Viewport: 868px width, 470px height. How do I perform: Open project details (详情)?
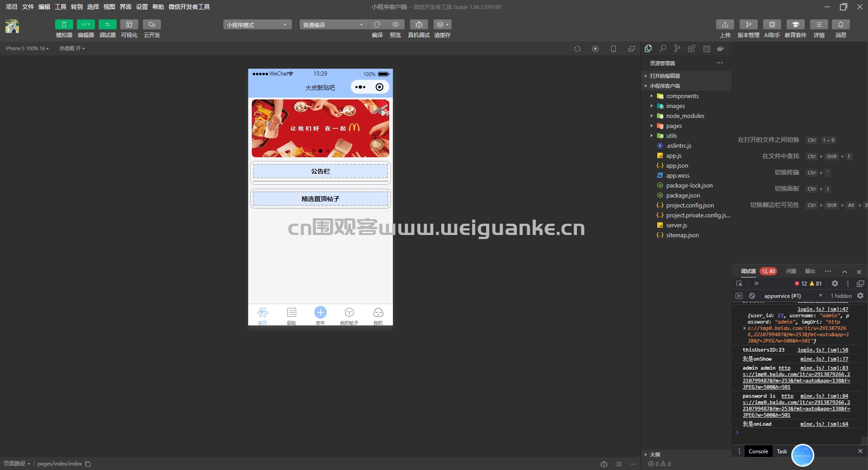click(819, 24)
